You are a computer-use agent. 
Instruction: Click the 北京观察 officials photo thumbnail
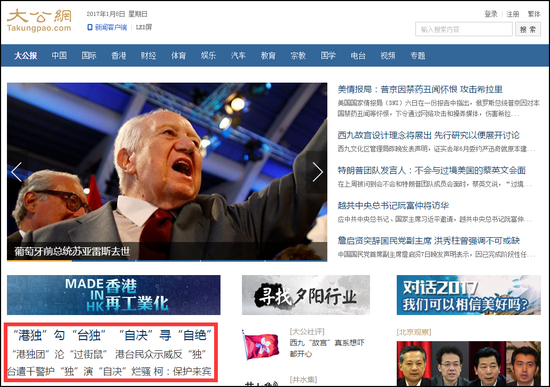pos(469,364)
